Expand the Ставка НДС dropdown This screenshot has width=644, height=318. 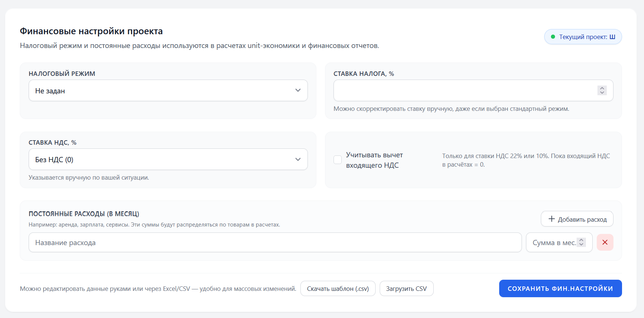tap(168, 159)
